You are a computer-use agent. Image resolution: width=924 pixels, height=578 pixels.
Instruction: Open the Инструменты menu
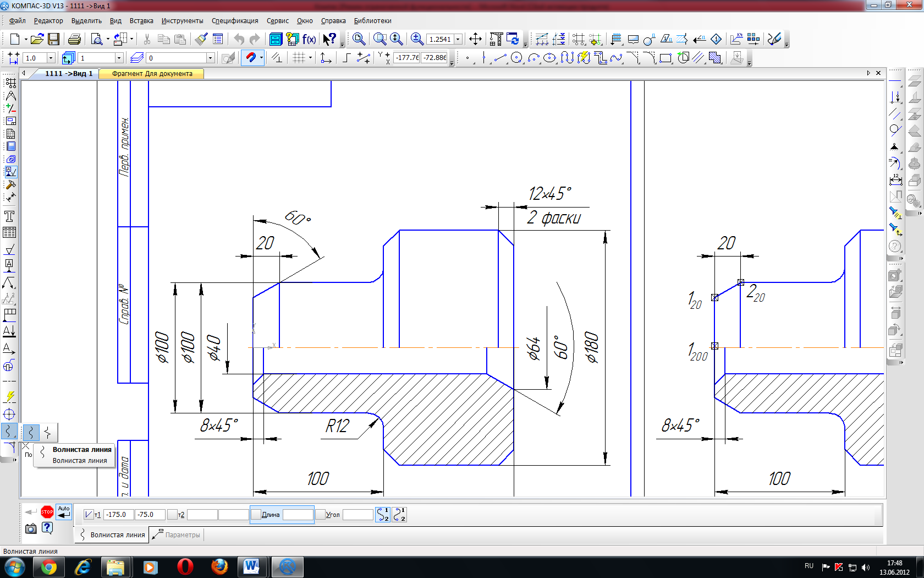click(182, 21)
